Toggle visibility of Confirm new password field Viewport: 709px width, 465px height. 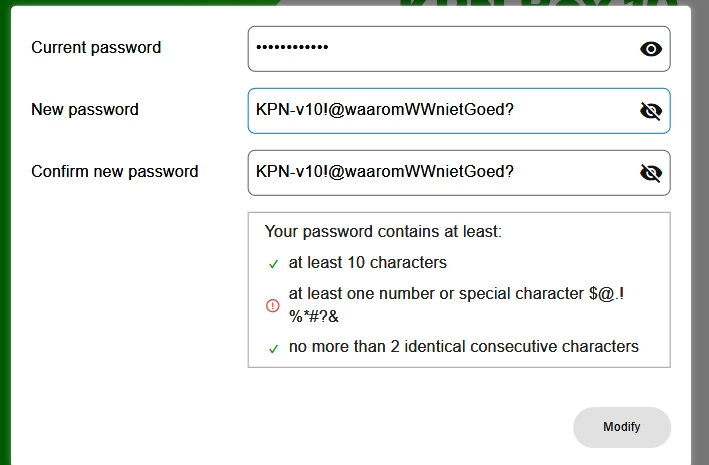[651, 173]
